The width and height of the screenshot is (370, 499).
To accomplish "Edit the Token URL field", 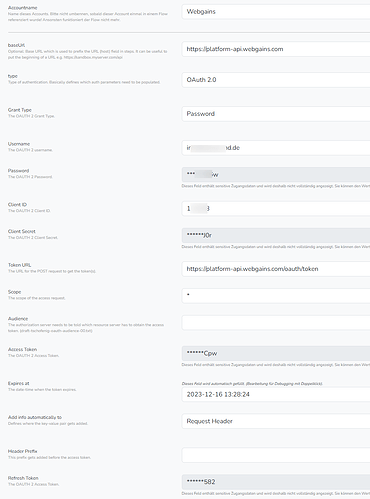I will click(x=276, y=269).
